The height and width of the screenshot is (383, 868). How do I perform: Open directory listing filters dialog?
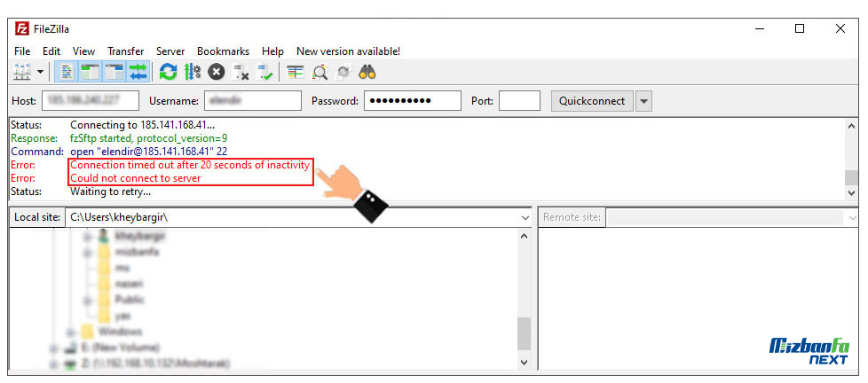(x=296, y=72)
